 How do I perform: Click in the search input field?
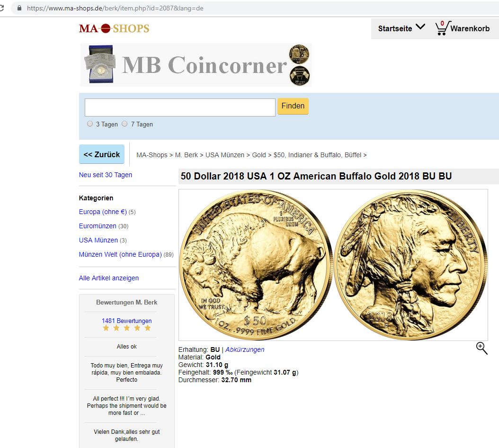180,108
